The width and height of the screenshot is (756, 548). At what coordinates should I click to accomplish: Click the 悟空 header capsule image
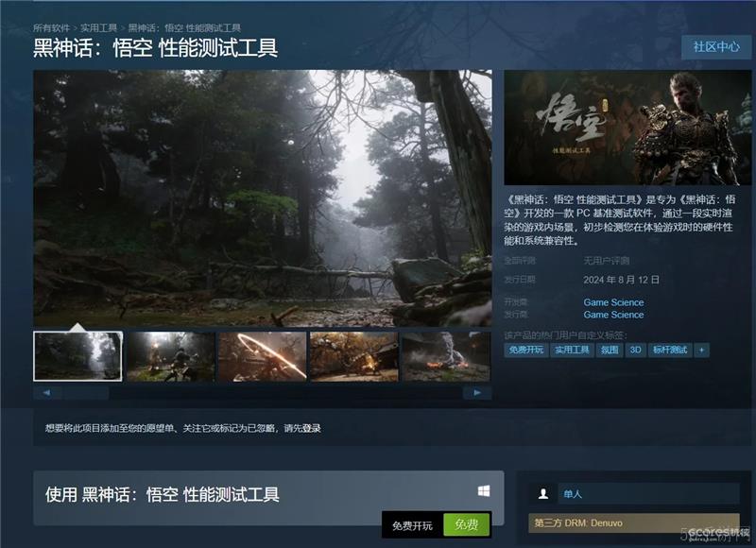(x=627, y=128)
